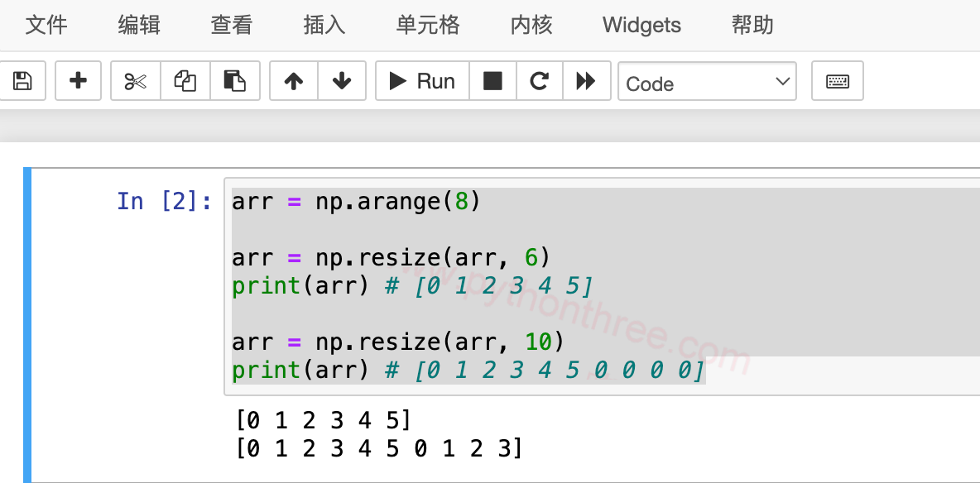The height and width of the screenshot is (483, 980).
Task: Copy the selected cell
Action: pos(185,80)
